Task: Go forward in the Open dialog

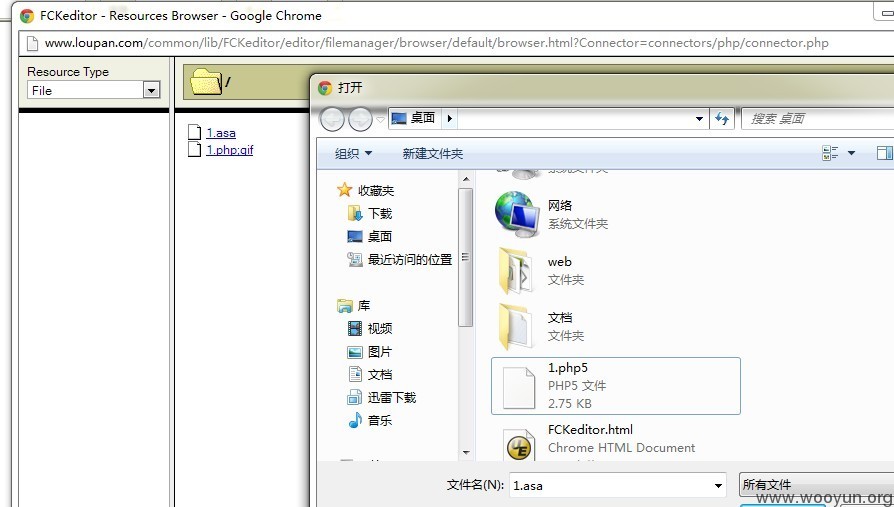Action: point(360,119)
